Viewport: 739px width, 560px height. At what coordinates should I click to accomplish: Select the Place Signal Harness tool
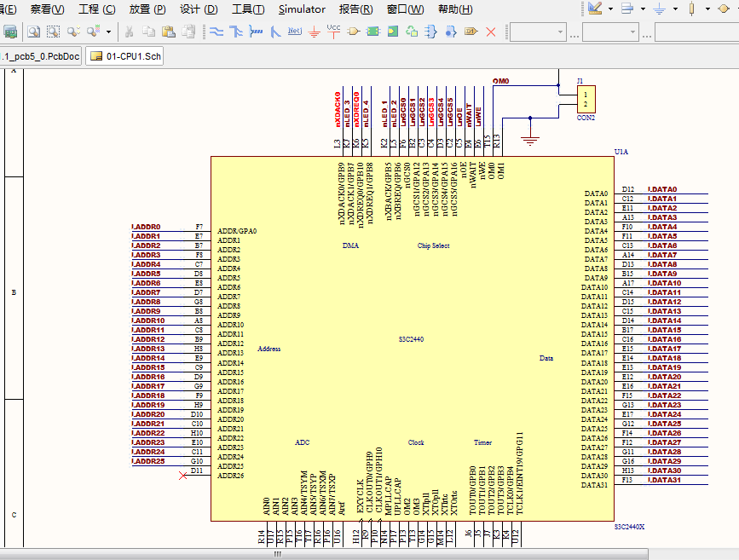(x=256, y=32)
